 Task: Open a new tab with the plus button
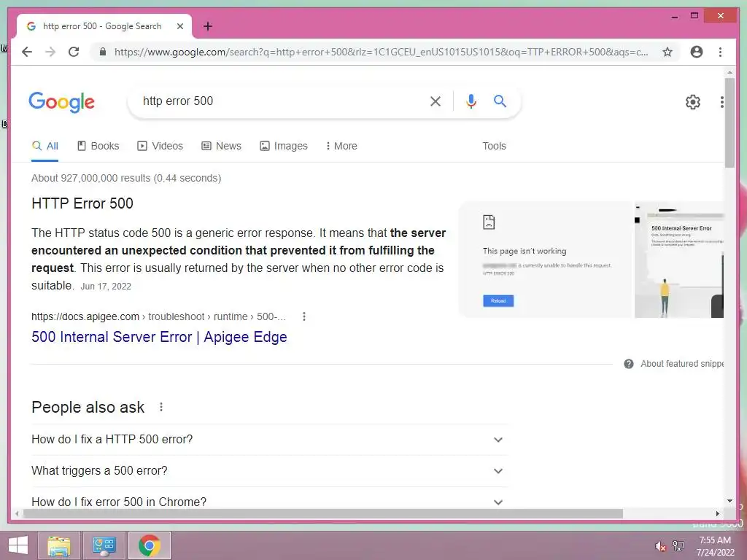[x=208, y=26]
